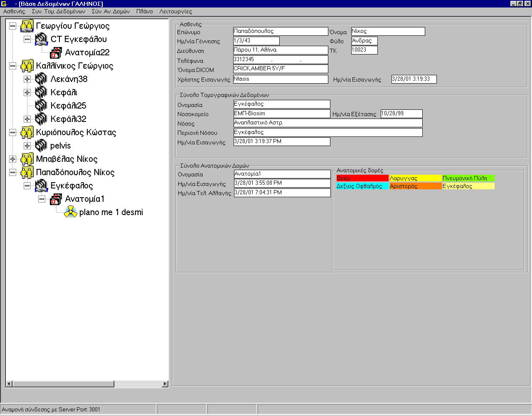Click the ΤΚ field containing 10023
Image resolution: width=532 pixels, height=416 pixels.
tap(365, 50)
